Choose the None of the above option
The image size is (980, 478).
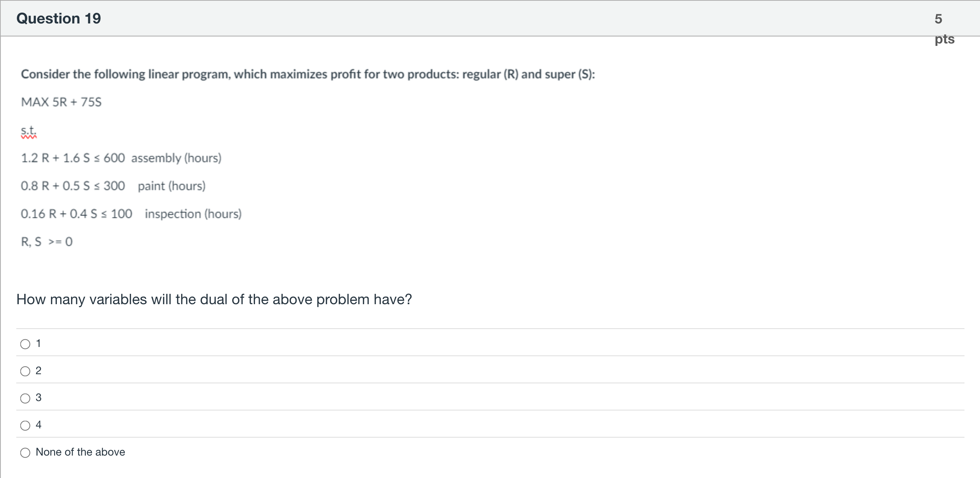click(25, 452)
